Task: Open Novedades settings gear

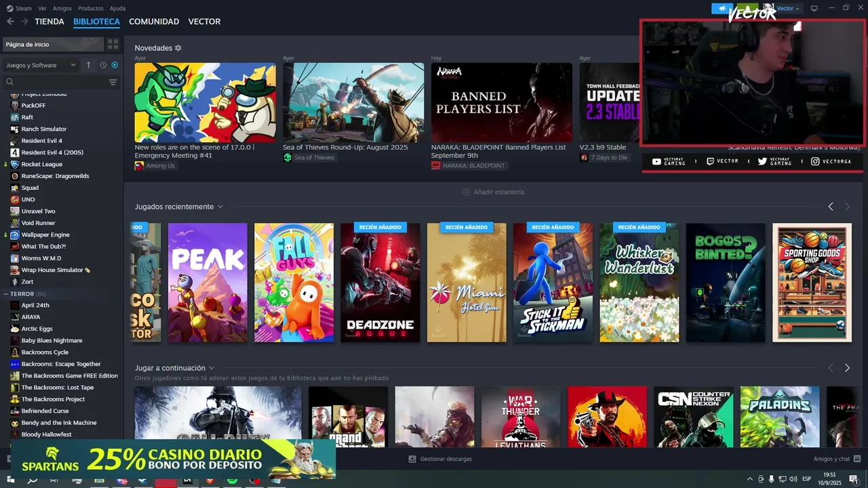Action: coord(178,48)
